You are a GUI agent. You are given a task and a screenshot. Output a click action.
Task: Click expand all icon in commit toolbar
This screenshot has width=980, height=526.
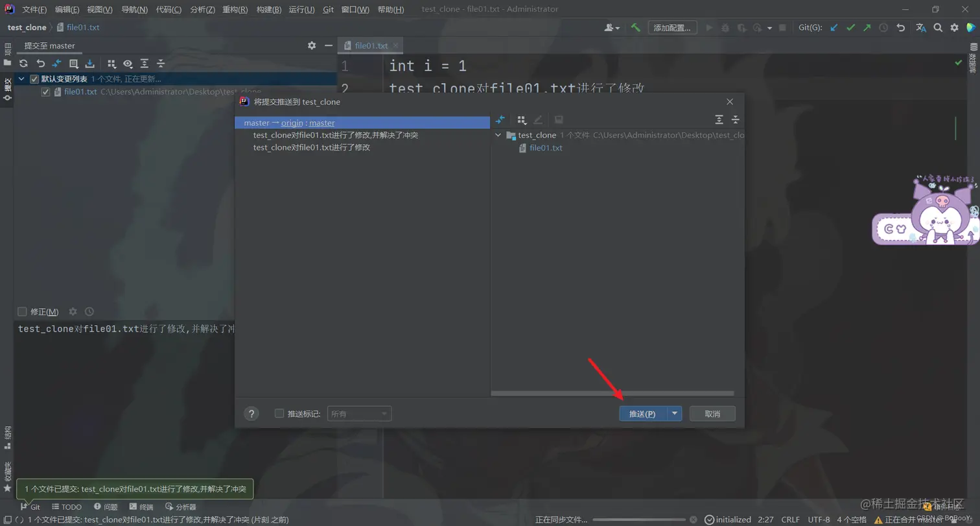click(x=145, y=64)
